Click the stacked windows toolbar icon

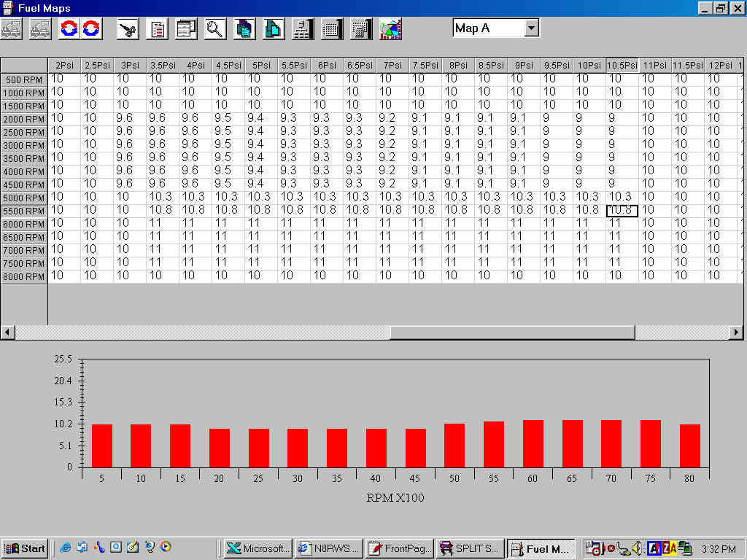186,29
